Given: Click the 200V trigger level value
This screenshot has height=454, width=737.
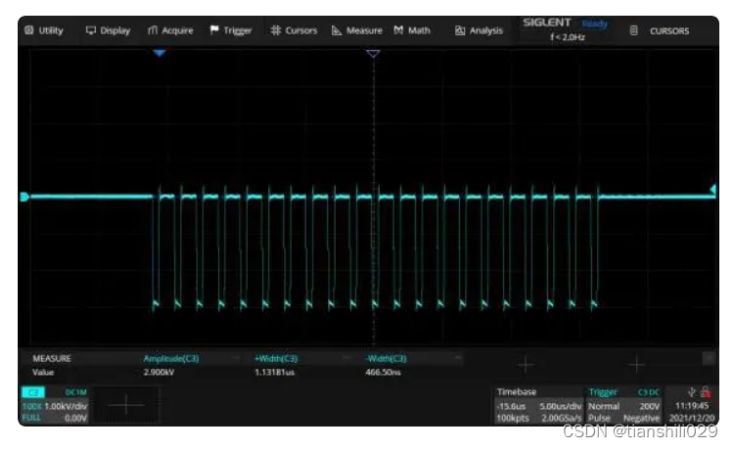Looking at the screenshot, I should (x=649, y=407).
